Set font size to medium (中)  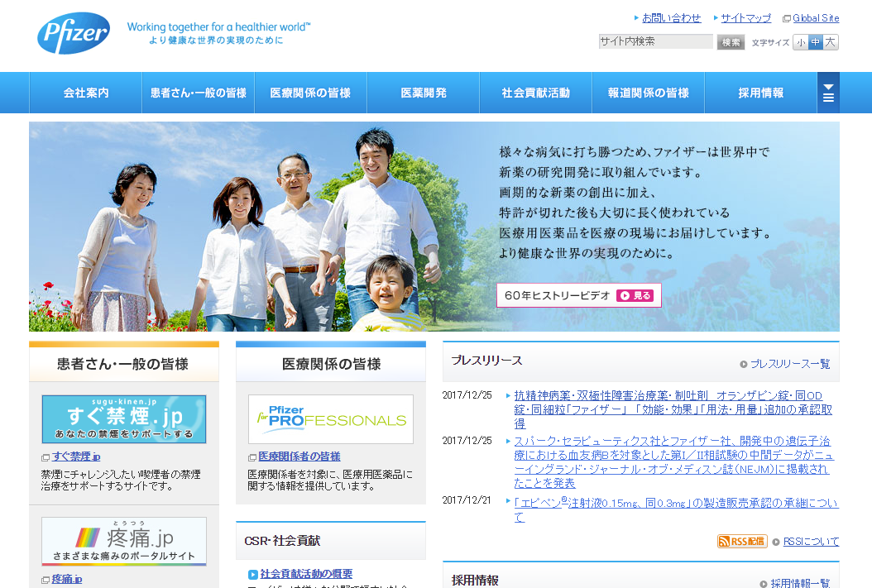pos(815,42)
